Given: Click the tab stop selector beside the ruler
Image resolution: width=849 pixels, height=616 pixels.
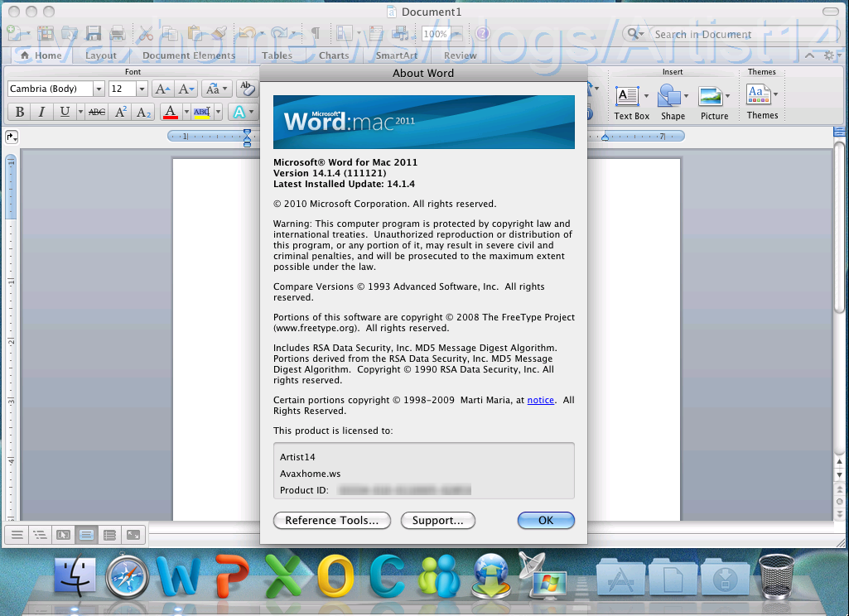Looking at the screenshot, I should click(12, 137).
